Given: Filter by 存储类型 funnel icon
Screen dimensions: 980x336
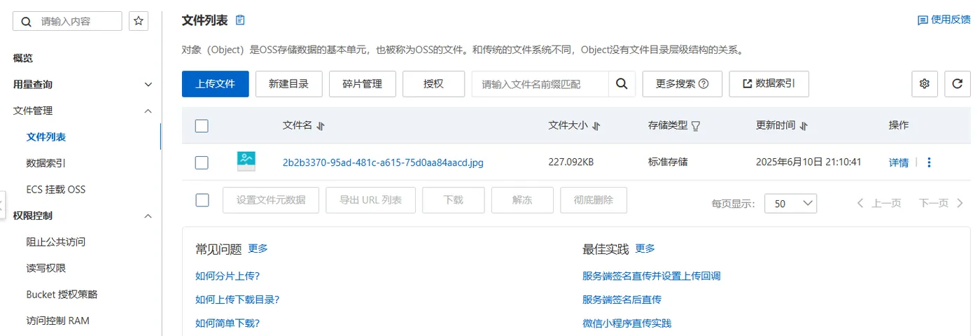Looking at the screenshot, I should click(696, 126).
